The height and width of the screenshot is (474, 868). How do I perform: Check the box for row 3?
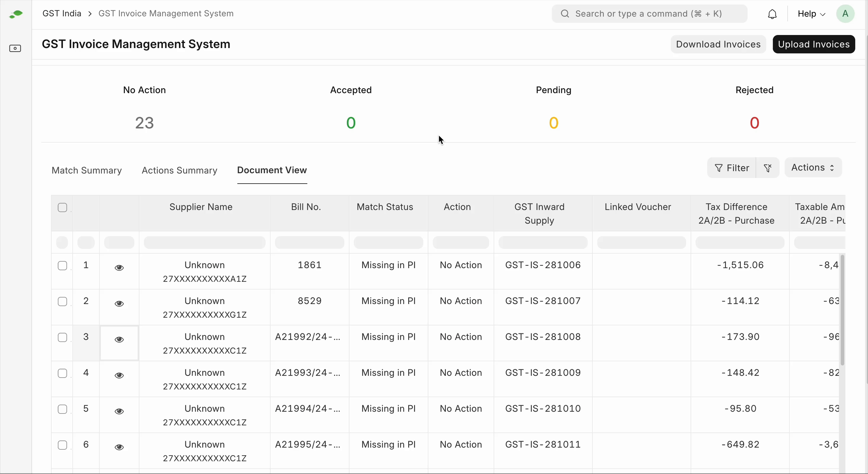62,338
